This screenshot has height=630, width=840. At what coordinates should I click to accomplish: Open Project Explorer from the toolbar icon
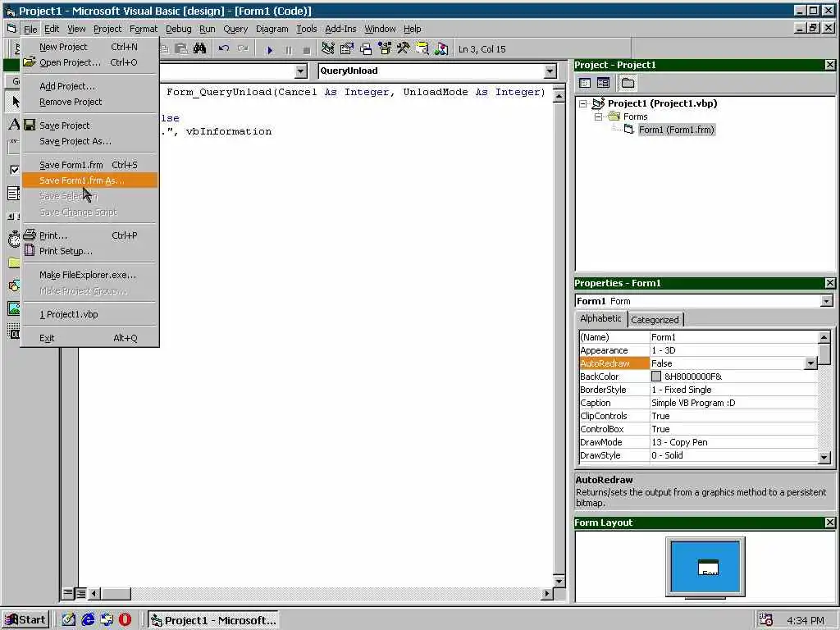coord(328,48)
